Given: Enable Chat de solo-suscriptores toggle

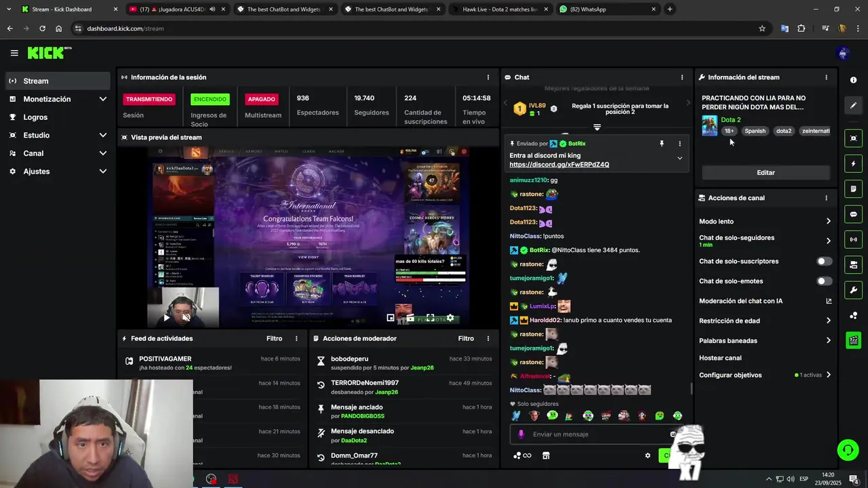Looking at the screenshot, I should pos(824,261).
